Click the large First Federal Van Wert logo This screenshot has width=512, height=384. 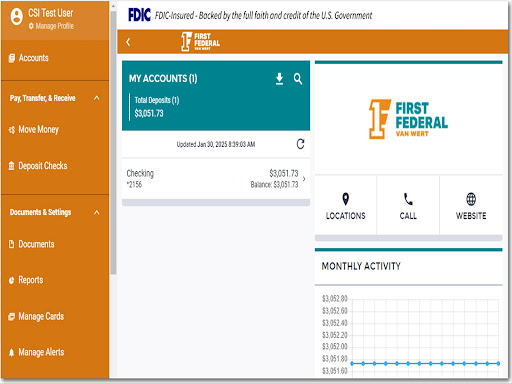tap(408, 119)
